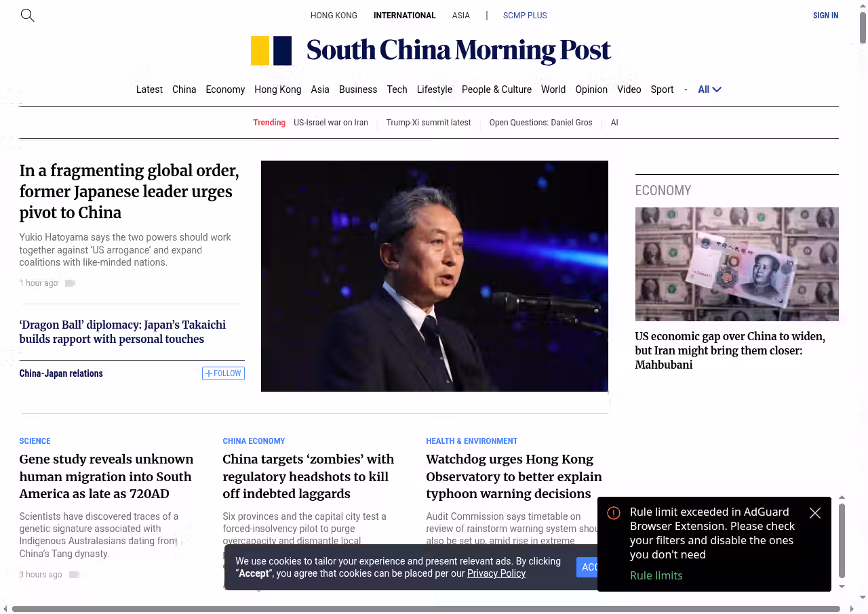The width and height of the screenshot is (868, 614).
Task: Close the AdGuard rule limit notification
Action: [815, 513]
